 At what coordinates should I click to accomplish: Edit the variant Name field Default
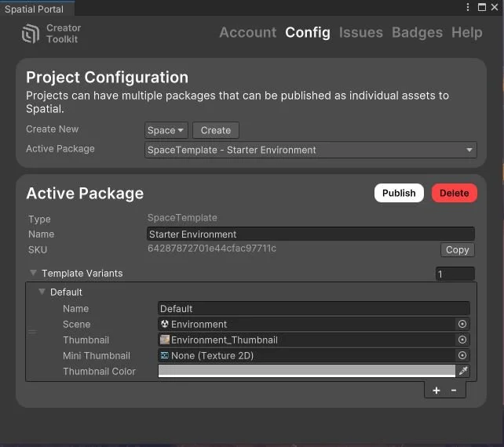click(314, 309)
